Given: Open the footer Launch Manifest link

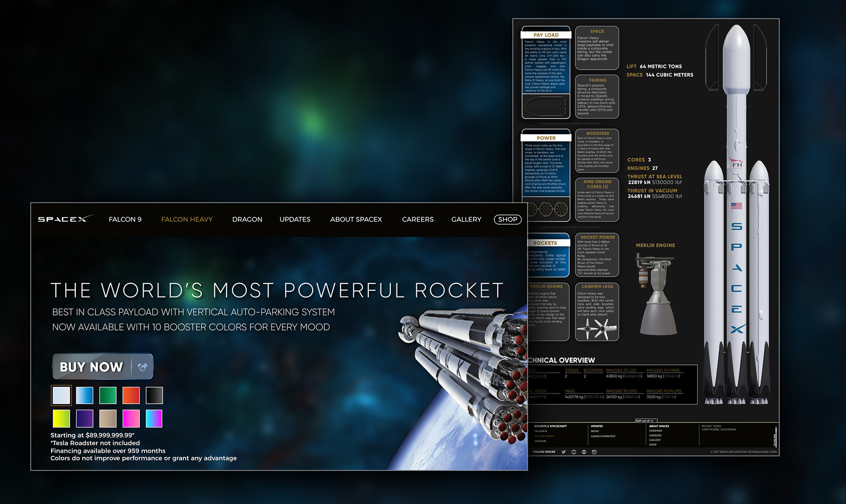Looking at the screenshot, I should [x=603, y=436].
